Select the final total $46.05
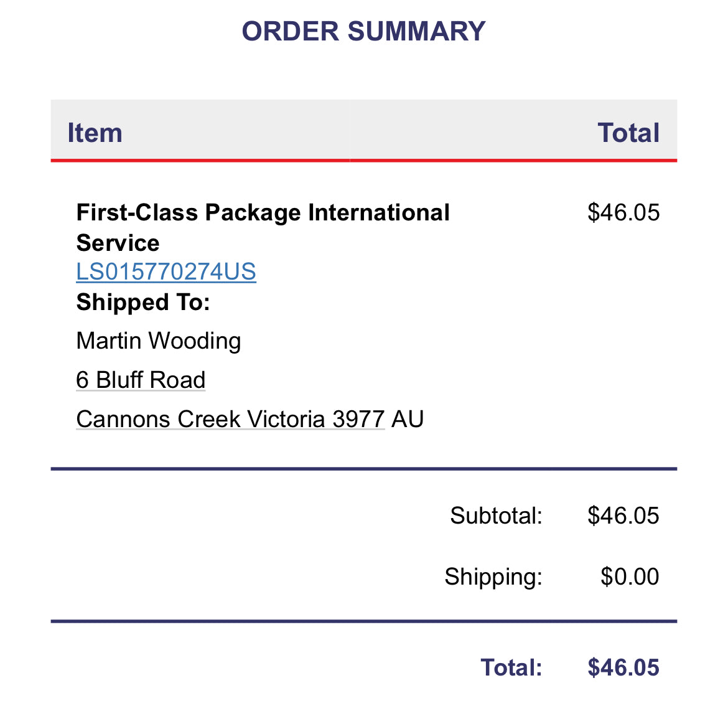The width and height of the screenshot is (728, 716). tap(623, 667)
